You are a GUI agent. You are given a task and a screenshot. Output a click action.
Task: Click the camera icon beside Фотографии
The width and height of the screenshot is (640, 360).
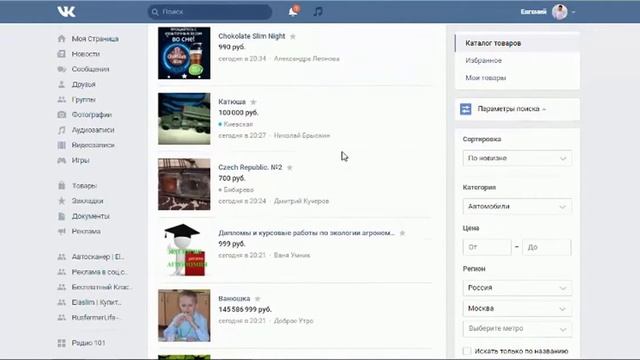pos(62,115)
